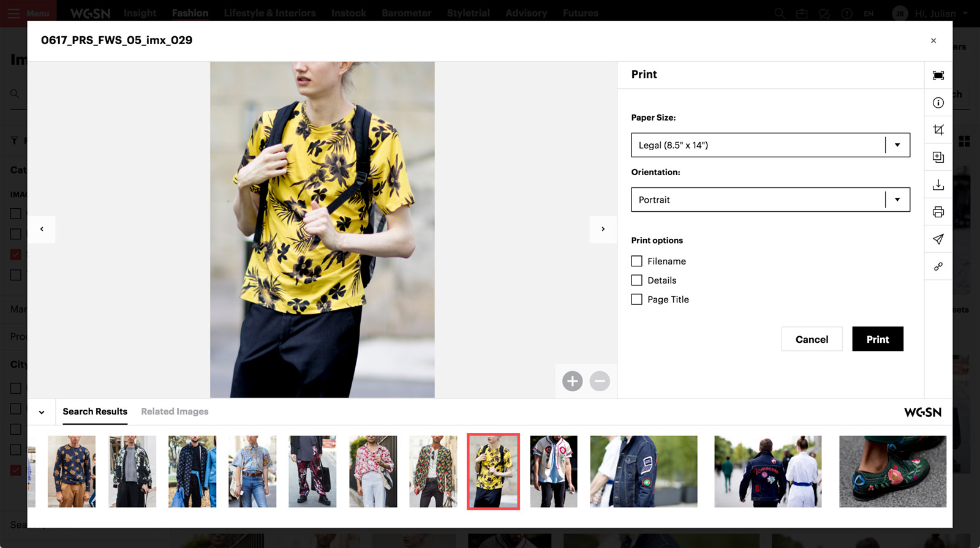Zoom in with the plus button

pos(572,381)
